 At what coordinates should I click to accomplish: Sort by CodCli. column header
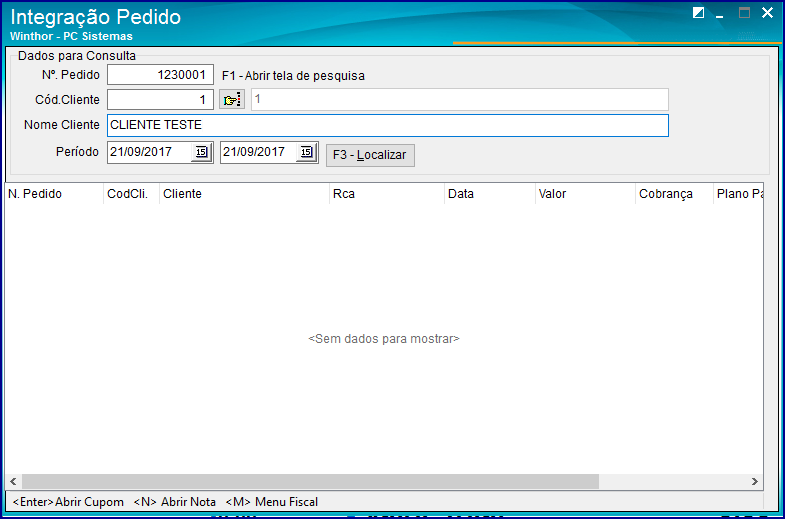tap(132, 194)
